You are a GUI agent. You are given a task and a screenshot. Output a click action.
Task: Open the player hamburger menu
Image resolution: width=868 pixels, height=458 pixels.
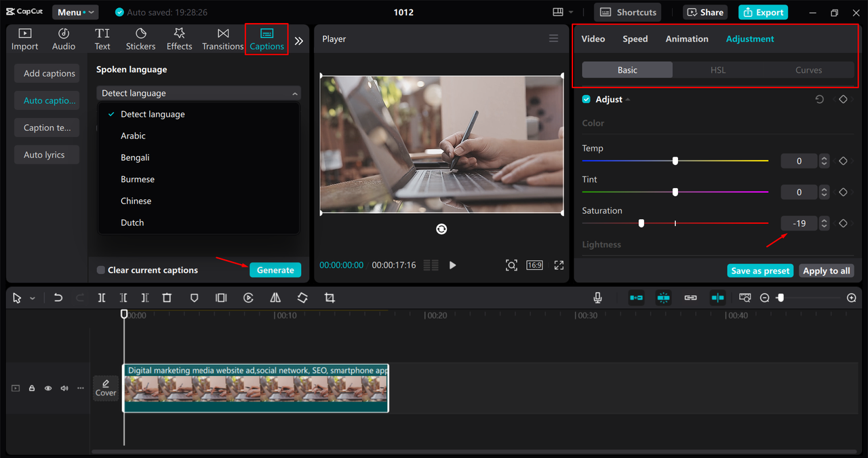pos(554,39)
